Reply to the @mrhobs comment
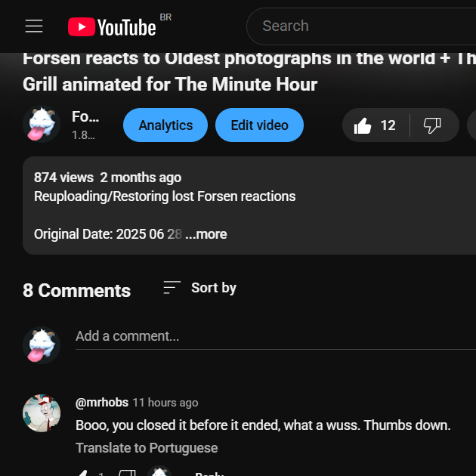The width and height of the screenshot is (476, 476). click(209, 473)
